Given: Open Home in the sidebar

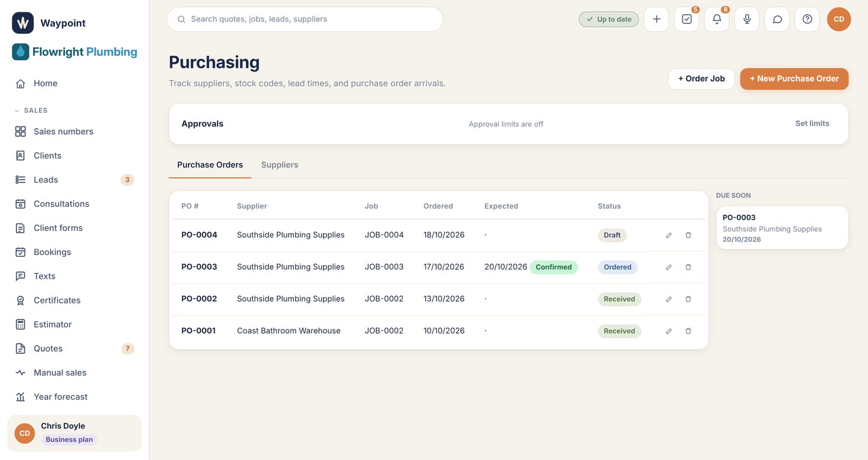Looking at the screenshot, I should pos(74,83).
